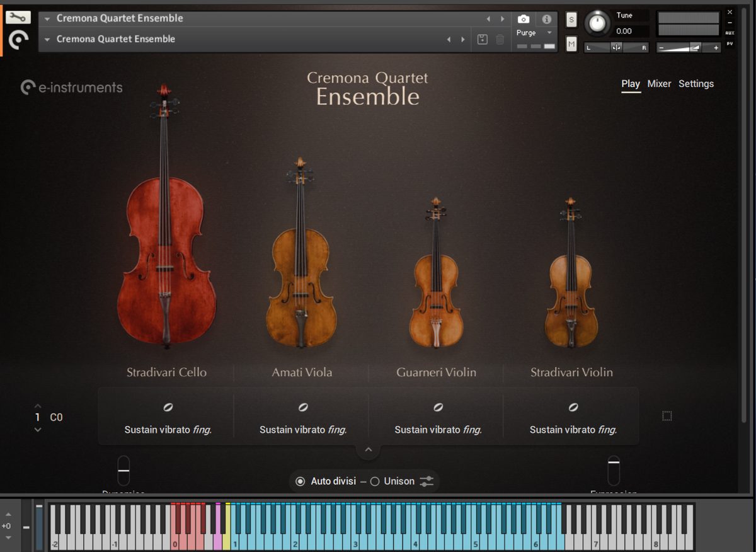
Task: Minimize instrument with the dash icon
Action: tap(730, 23)
